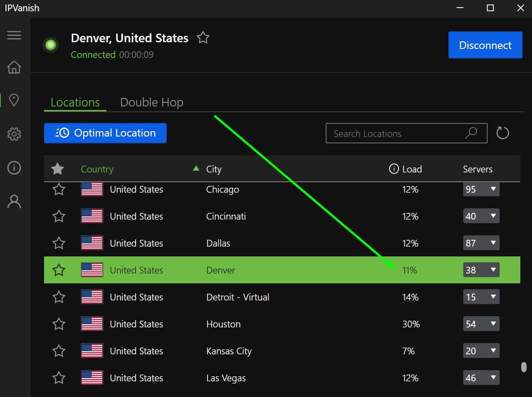The image size is (532, 397).
Task: Expand Denver servers dropdown showing 38
Action: pos(481,270)
